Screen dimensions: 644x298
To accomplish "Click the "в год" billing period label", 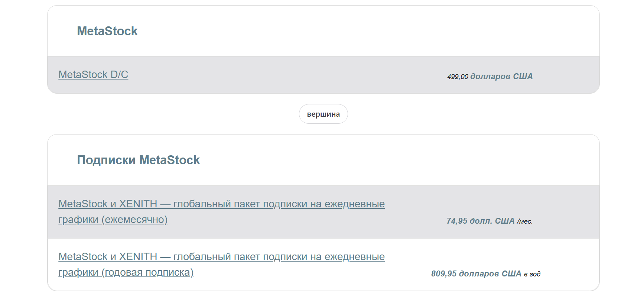I will [532, 274].
